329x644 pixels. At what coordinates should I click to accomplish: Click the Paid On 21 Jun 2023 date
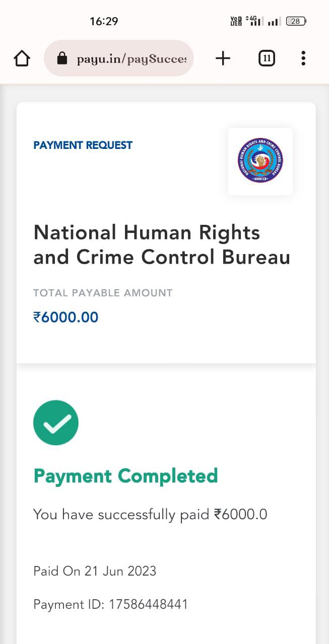pos(95,571)
